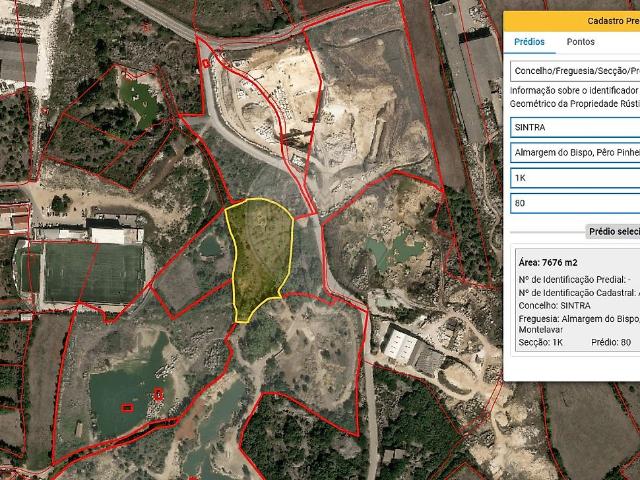640x480 pixels.
Task: Open the Pontos tab
Action: pyautogui.click(x=580, y=42)
